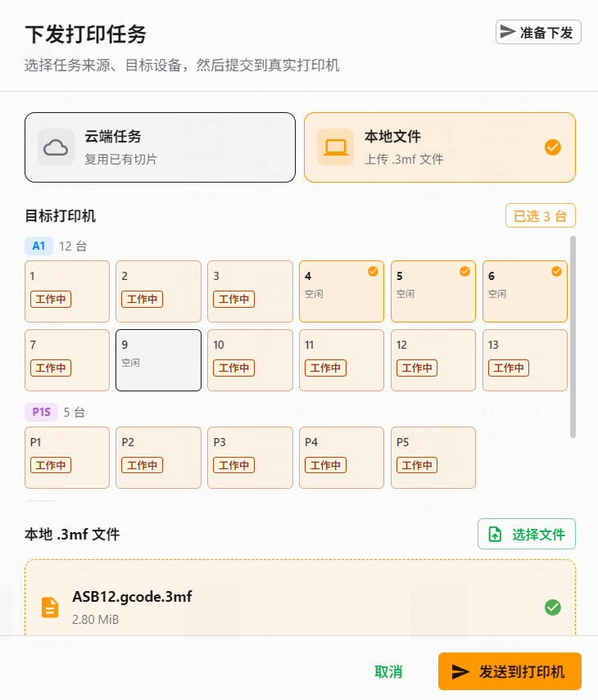Click busy printer 1 card
The height and width of the screenshot is (700, 598).
67,291
